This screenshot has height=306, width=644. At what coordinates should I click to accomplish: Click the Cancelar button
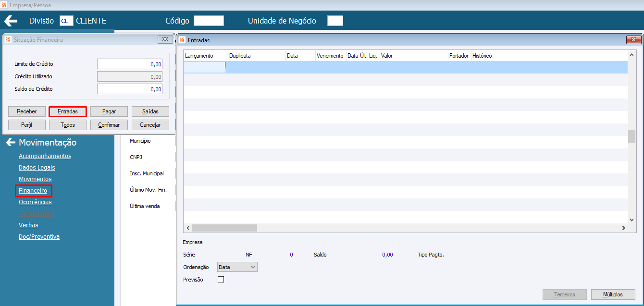coord(150,125)
